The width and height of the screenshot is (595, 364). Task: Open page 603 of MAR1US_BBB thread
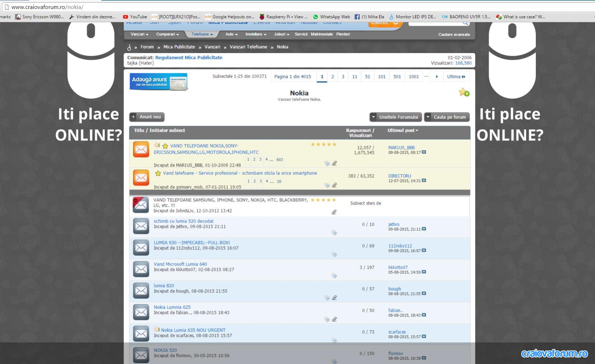(280, 160)
